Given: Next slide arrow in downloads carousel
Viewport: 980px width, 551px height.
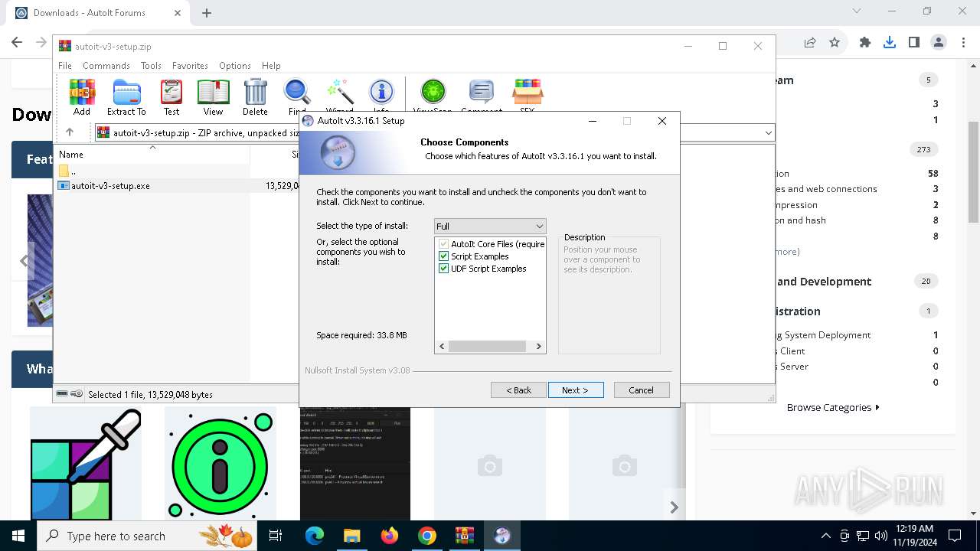Looking at the screenshot, I should tap(674, 507).
